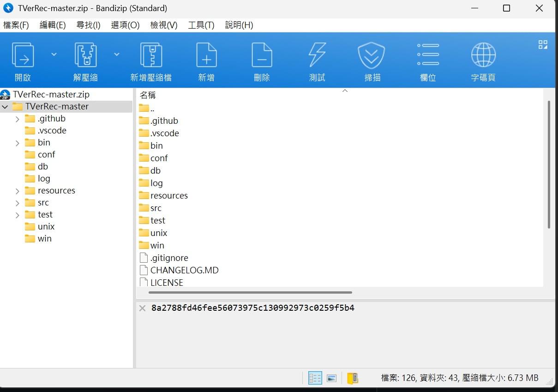Select bin folder in file list
Image resolution: width=558 pixels, height=392 pixels.
[151, 146]
